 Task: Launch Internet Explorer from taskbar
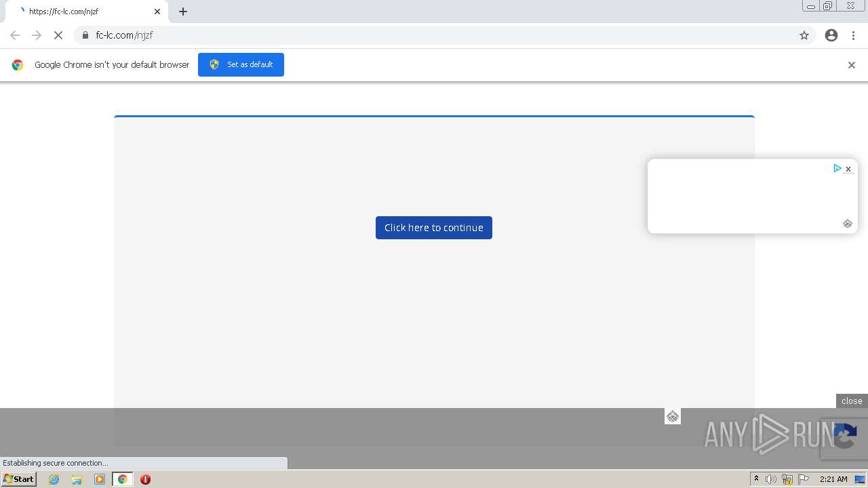point(54,479)
